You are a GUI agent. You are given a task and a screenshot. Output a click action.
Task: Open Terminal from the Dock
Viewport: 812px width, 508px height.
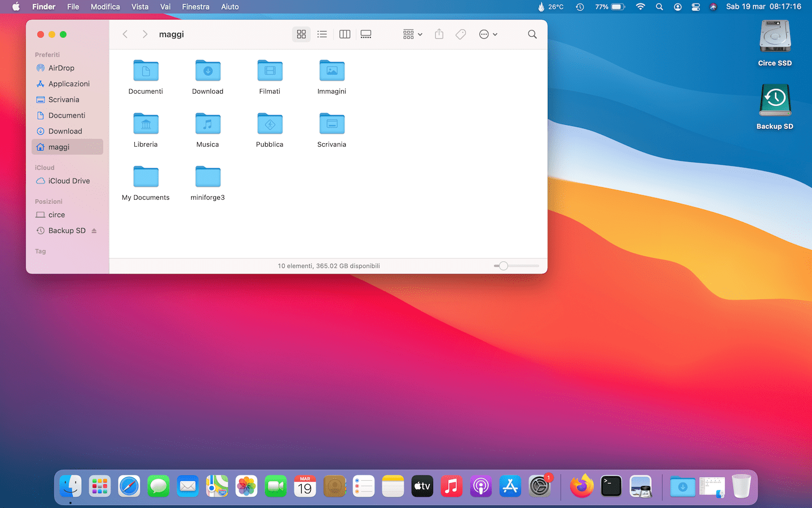pyautogui.click(x=611, y=486)
